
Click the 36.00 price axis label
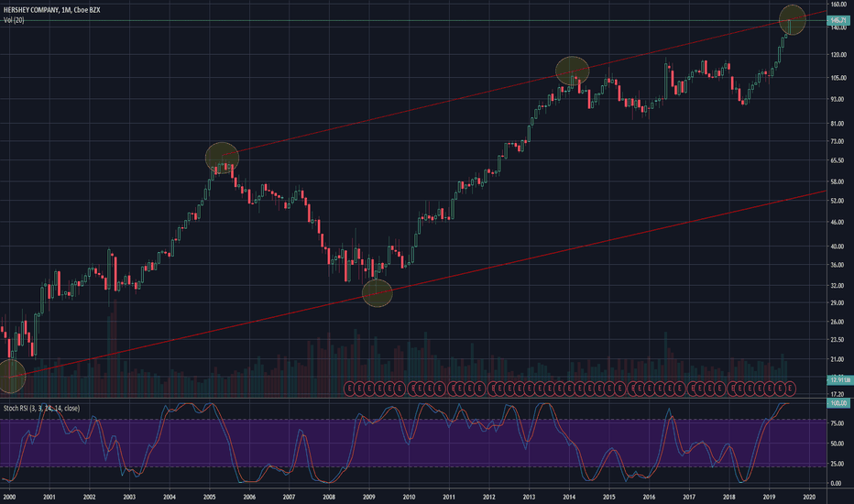click(x=838, y=266)
